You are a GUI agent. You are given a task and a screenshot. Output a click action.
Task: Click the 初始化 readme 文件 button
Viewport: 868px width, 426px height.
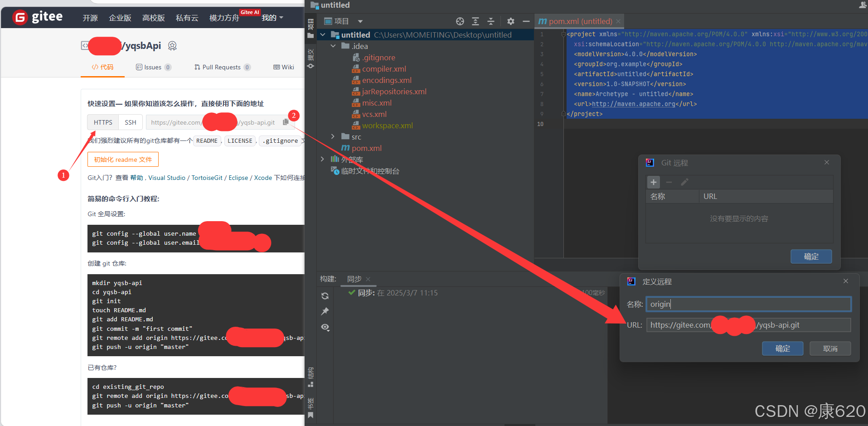(123, 160)
